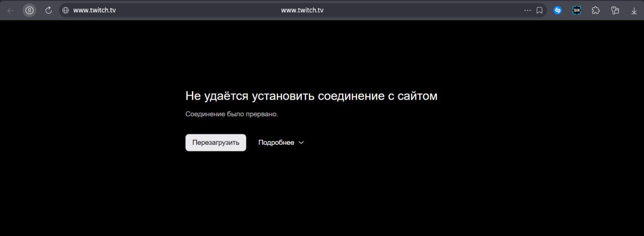Image resolution: width=644 pixels, height=236 pixels.
Task: Open the paint roller customization icon
Action: coord(614,10)
